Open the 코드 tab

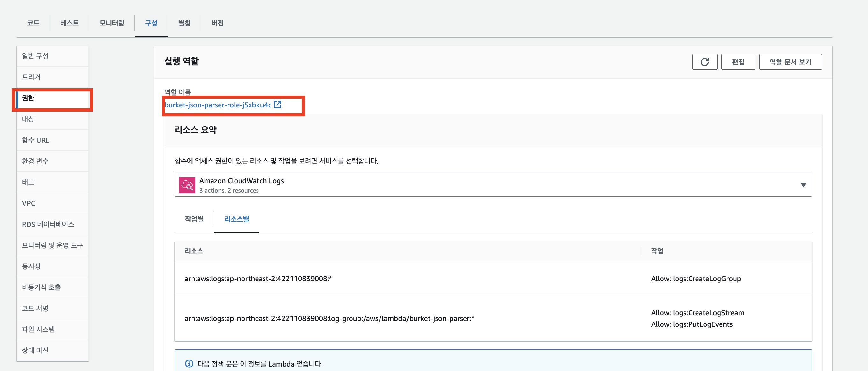tap(33, 23)
